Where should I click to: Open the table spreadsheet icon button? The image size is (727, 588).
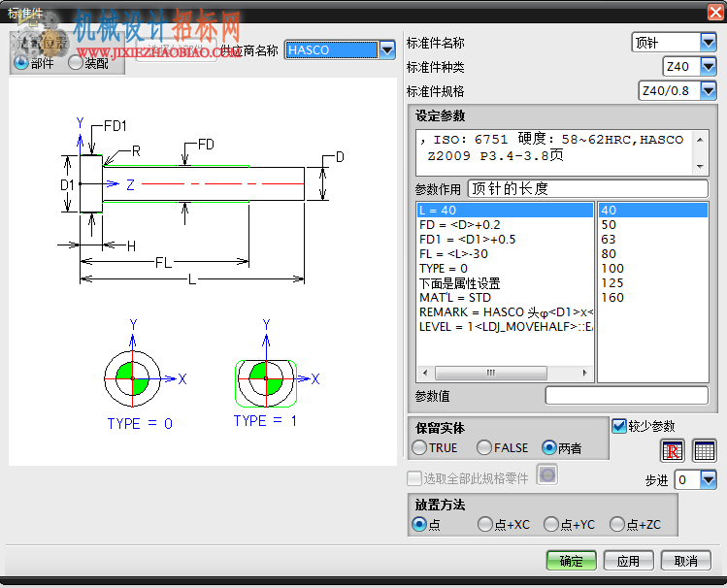tap(704, 450)
